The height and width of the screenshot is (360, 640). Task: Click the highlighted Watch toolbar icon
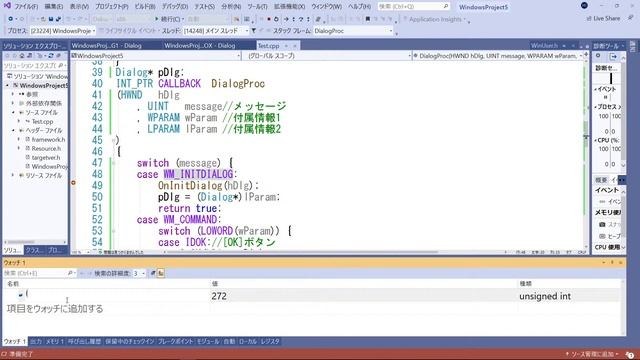(161, 273)
